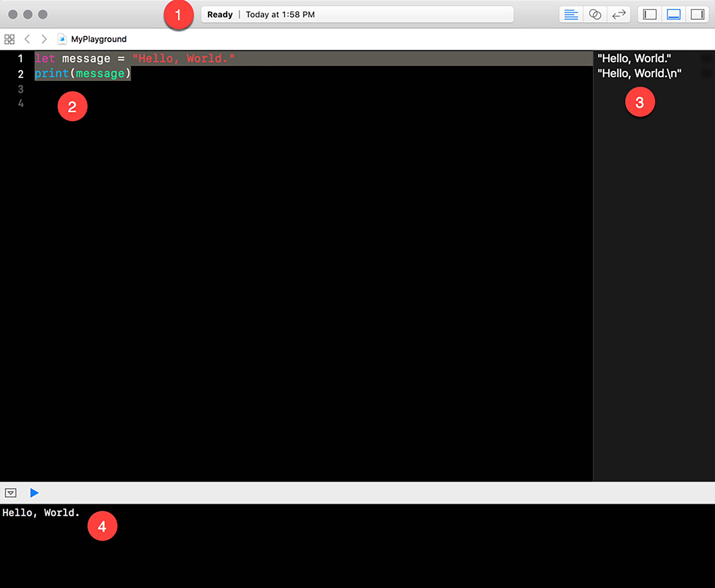Click line number 3 in gutter

(x=21, y=89)
